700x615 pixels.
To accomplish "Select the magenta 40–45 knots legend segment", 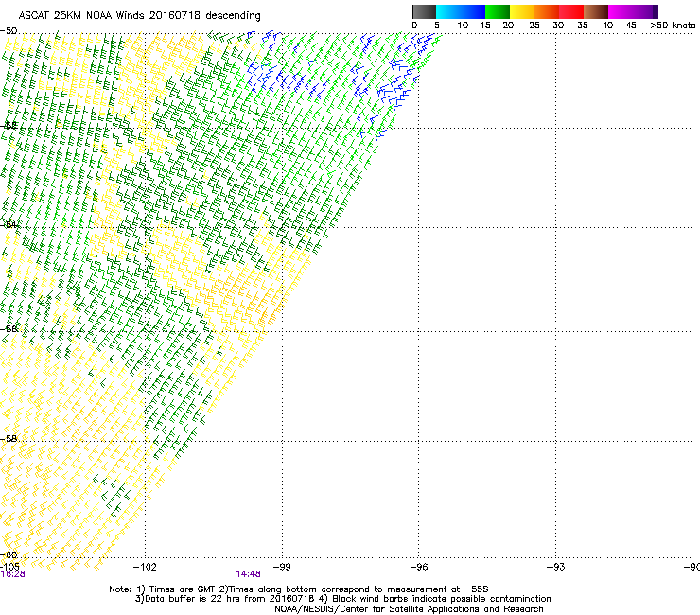I will [621, 11].
